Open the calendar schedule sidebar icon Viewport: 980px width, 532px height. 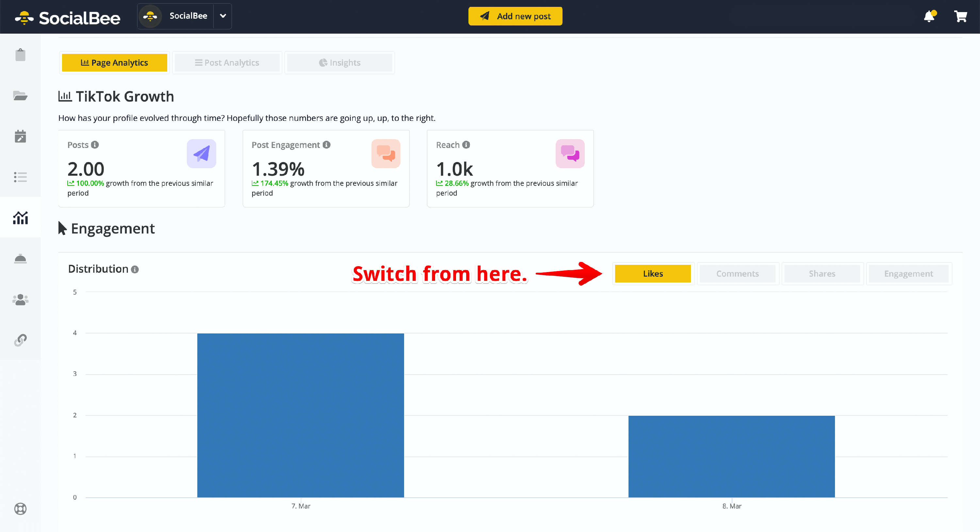pyautogui.click(x=20, y=136)
